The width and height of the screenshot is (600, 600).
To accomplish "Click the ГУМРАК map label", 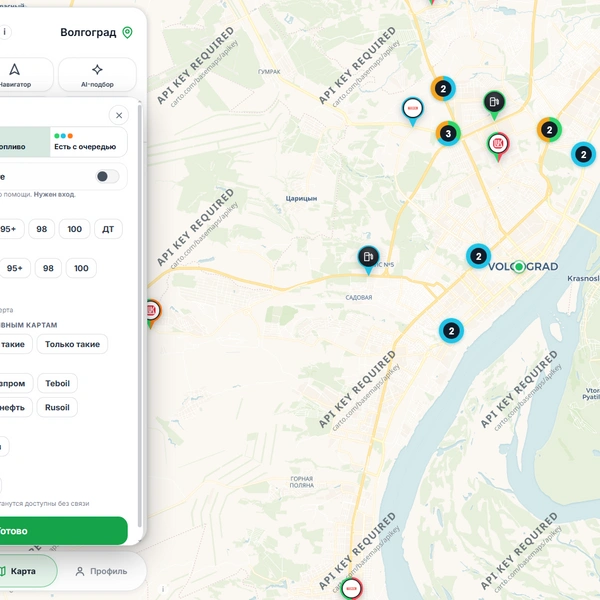I will [x=269, y=72].
